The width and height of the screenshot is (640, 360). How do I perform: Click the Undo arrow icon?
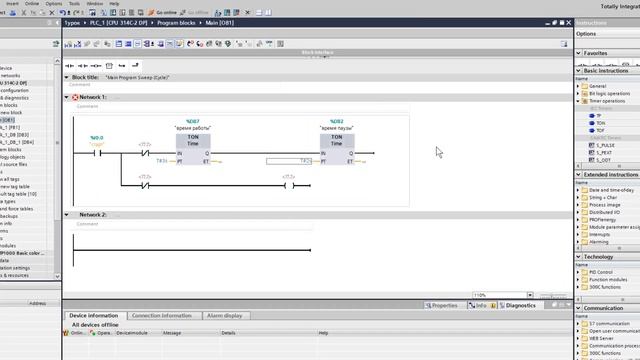pyautogui.click(x=62, y=13)
